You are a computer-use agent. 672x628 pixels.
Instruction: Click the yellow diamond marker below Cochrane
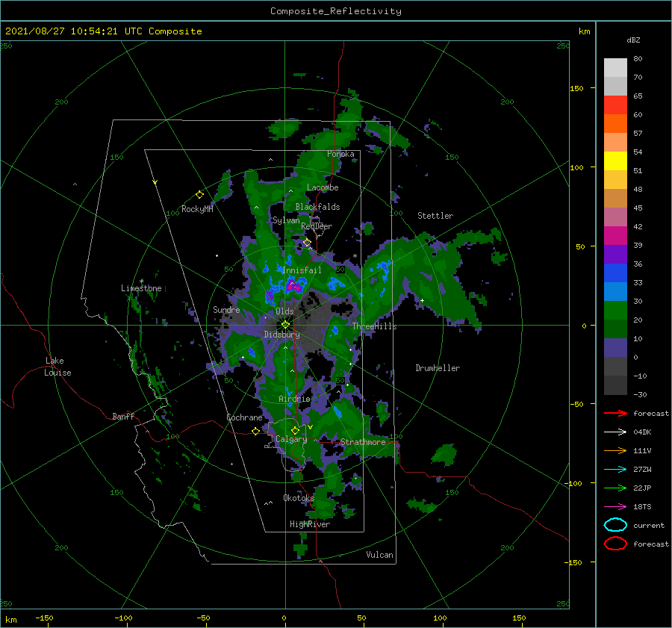pyautogui.click(x=255, y=431)
